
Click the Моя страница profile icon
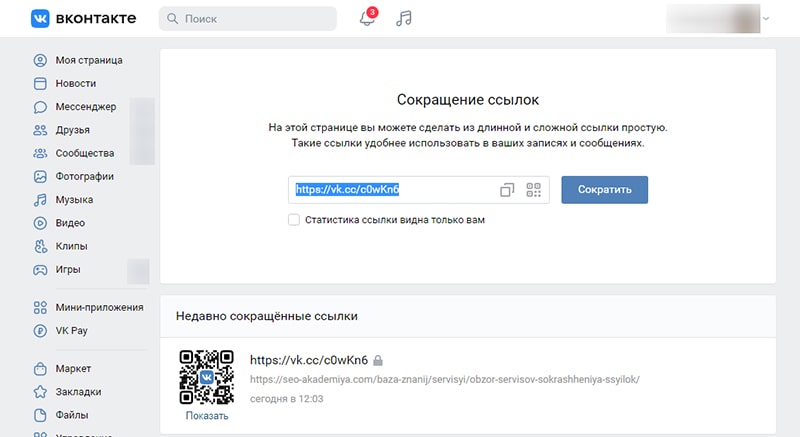[x=40, y=60]
